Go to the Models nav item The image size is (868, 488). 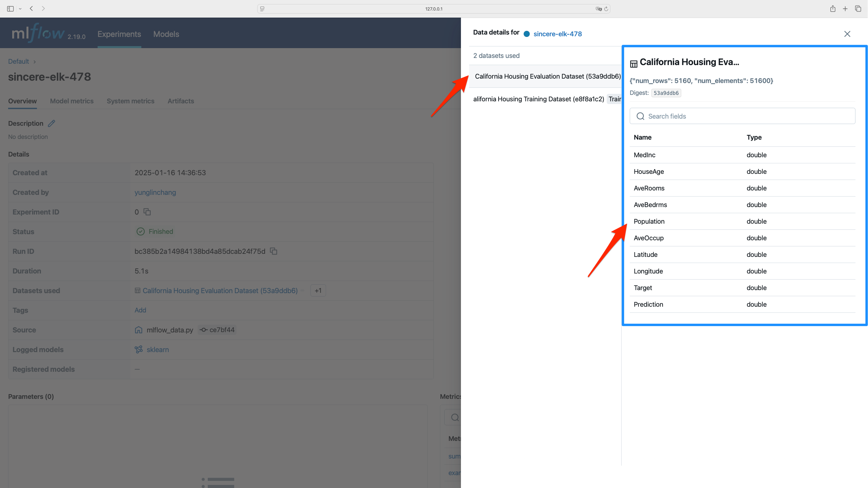click(166, 34)
